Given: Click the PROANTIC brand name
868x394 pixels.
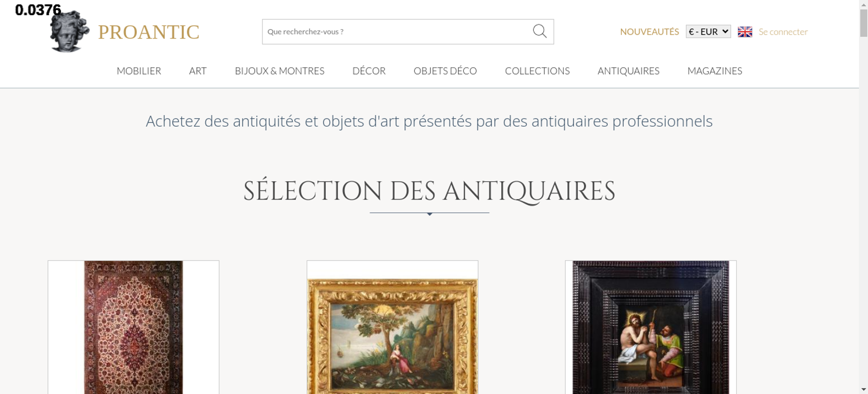Looking at the screenshot, I should [x=149, y=32].
